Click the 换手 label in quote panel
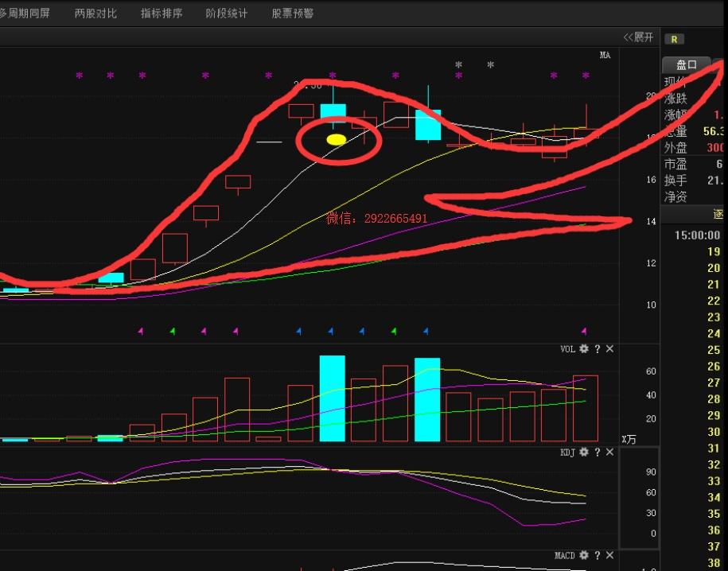 (675, 180)
